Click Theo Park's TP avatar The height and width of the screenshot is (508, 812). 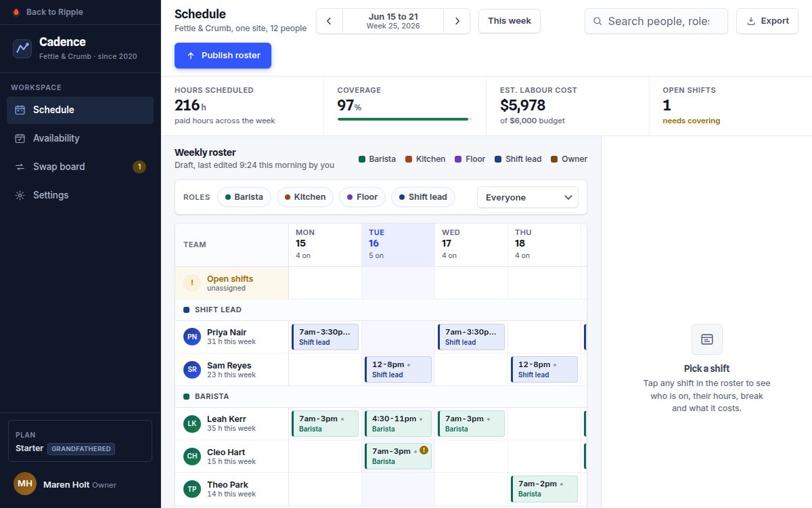[192, 488]
